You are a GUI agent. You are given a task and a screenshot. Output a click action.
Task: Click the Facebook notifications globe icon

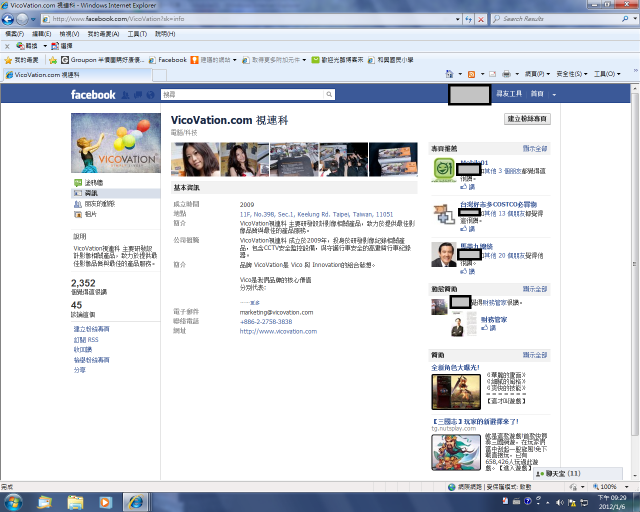(150, 95)
